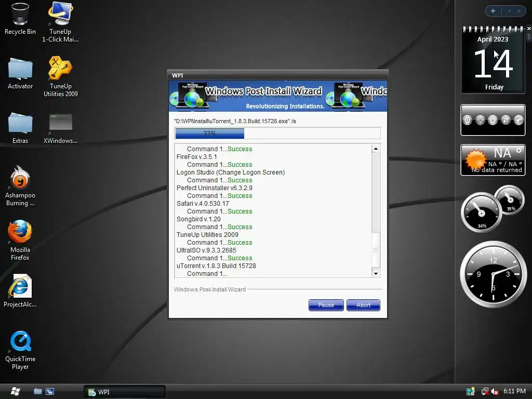Select the 'uTorrent v.1.8.3 Build 15728' log line
This screenshot has height=399, width=532.
[x=217, y=266]
